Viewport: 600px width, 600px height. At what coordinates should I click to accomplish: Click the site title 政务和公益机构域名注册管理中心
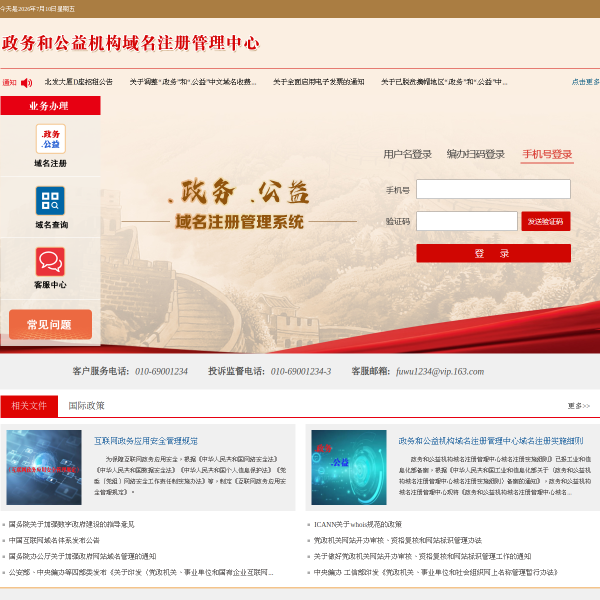(131, 43)
